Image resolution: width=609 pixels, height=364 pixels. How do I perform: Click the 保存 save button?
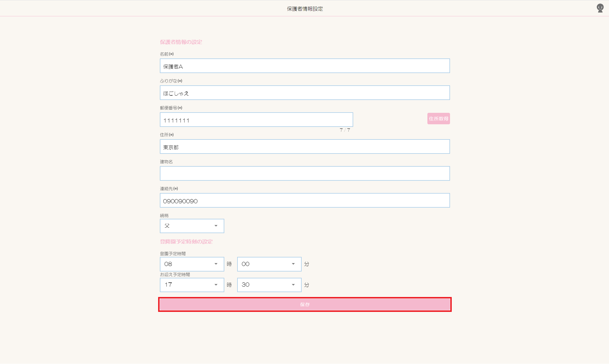tap(305, 304)
